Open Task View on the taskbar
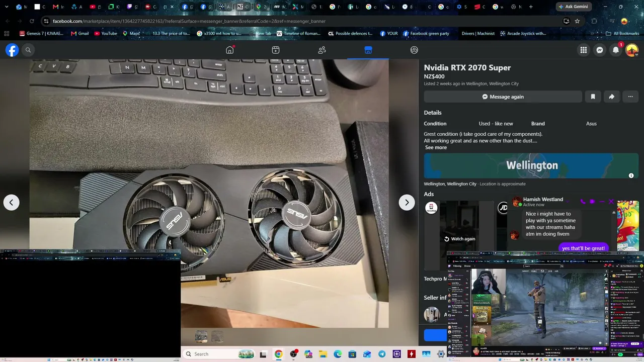Viewport: 644px width, 362px height. pos(263,354)
